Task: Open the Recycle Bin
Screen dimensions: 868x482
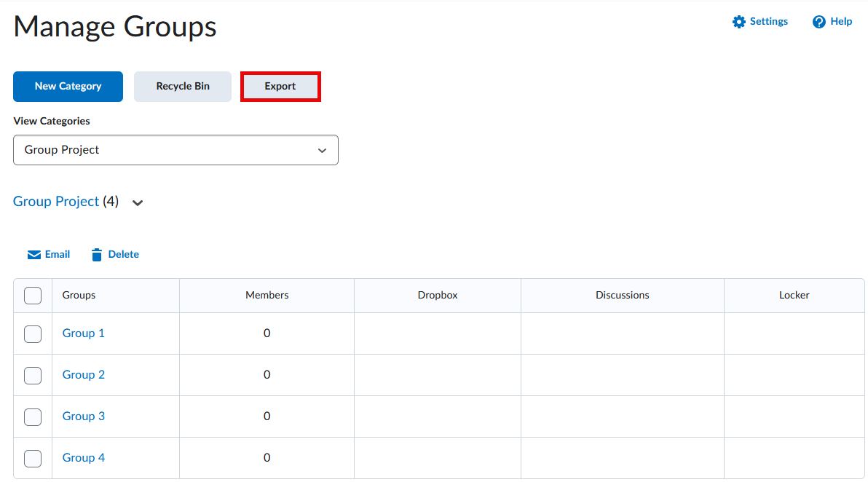Action: point(183,87)
